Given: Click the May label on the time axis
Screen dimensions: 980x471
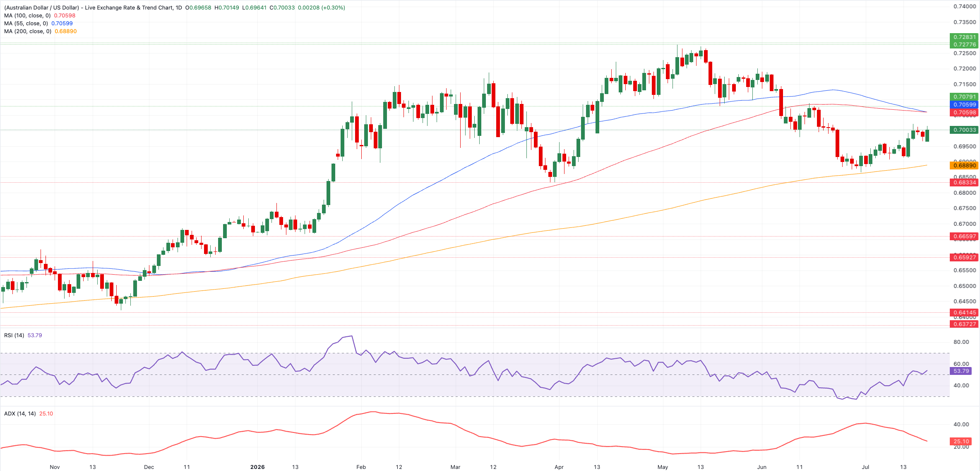Looking at the screenshot, I should pos(663,467).
